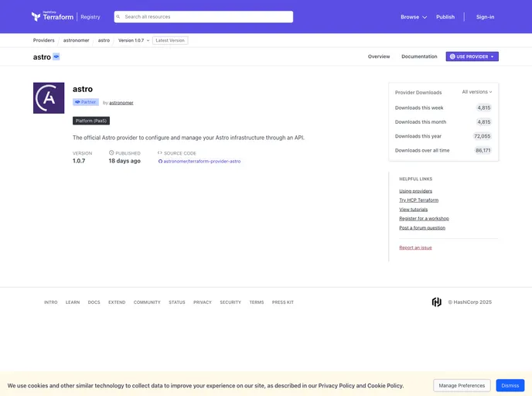Open the PRIVACY footer link
The width and height of the screenshot is (532, 396).
tap(203, 302)
